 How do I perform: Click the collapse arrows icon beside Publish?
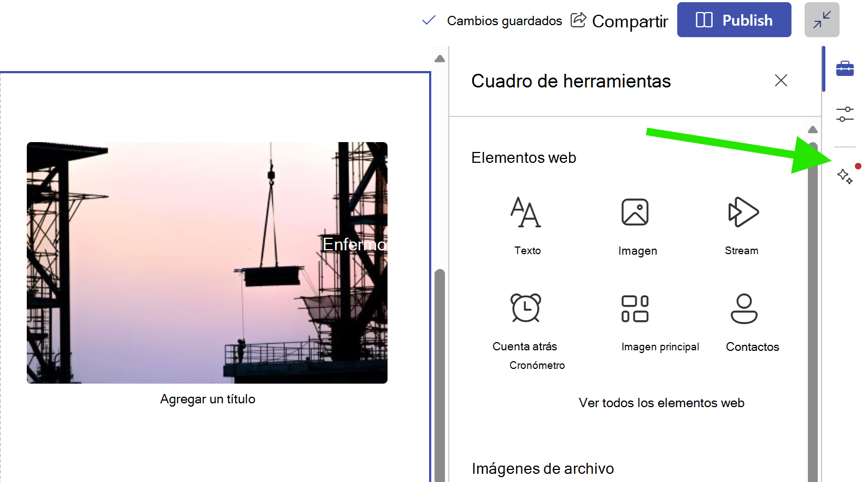822,20
